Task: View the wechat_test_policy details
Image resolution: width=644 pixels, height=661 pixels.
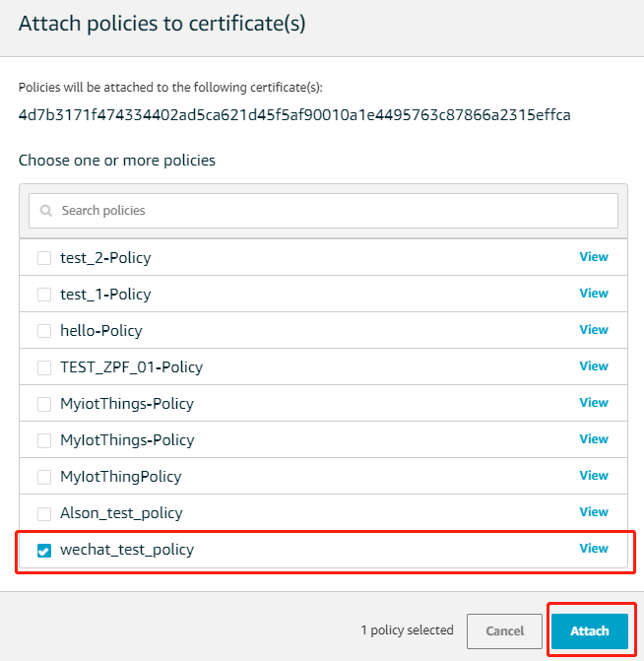Action: coord(593,549)
